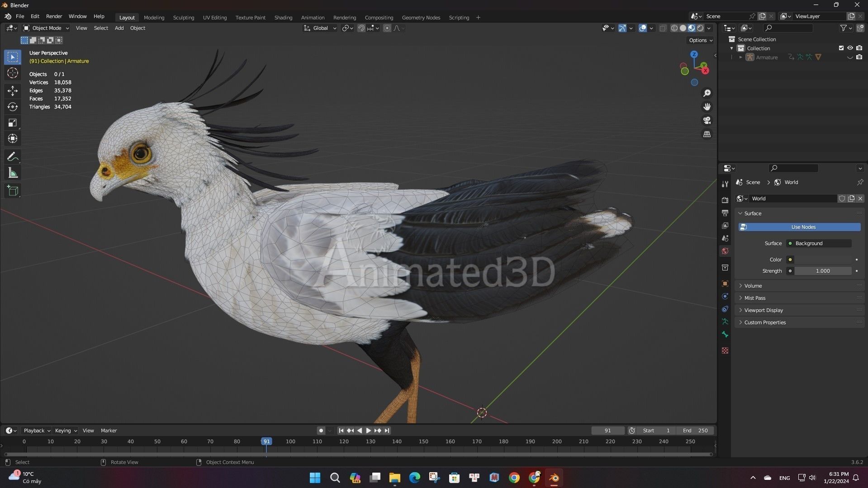The image size is (868, 488).
Task: Expand the Viewport Display panel
Action: [x=799, y=310]
